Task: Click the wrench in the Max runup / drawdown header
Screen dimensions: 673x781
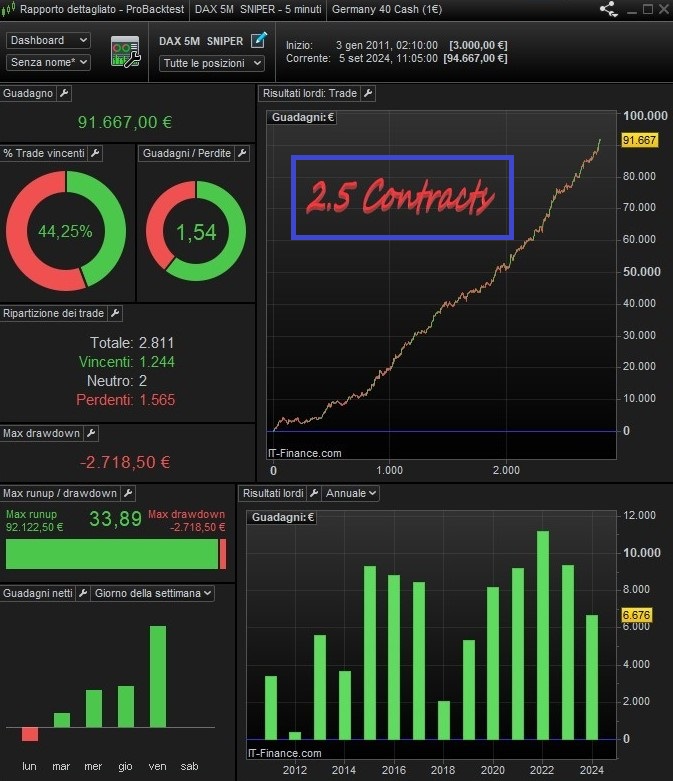Action: tap(127, 493)
